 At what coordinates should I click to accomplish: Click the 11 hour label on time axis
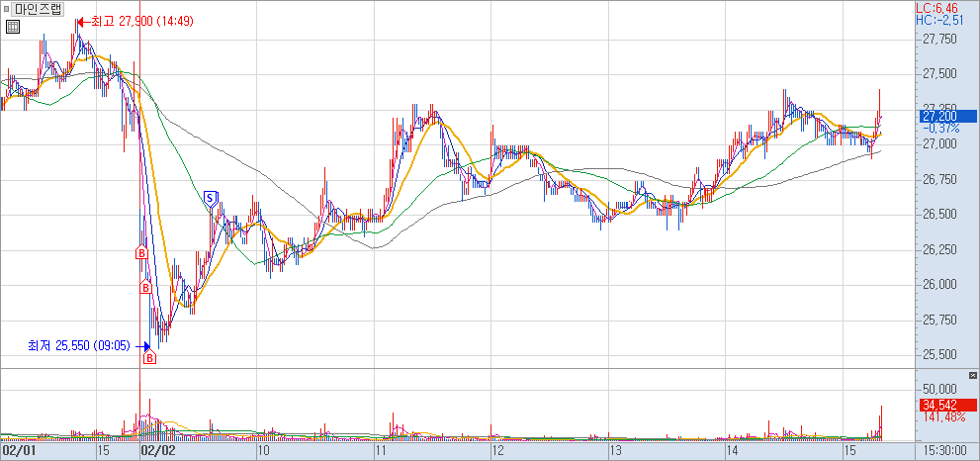point(380,450)
